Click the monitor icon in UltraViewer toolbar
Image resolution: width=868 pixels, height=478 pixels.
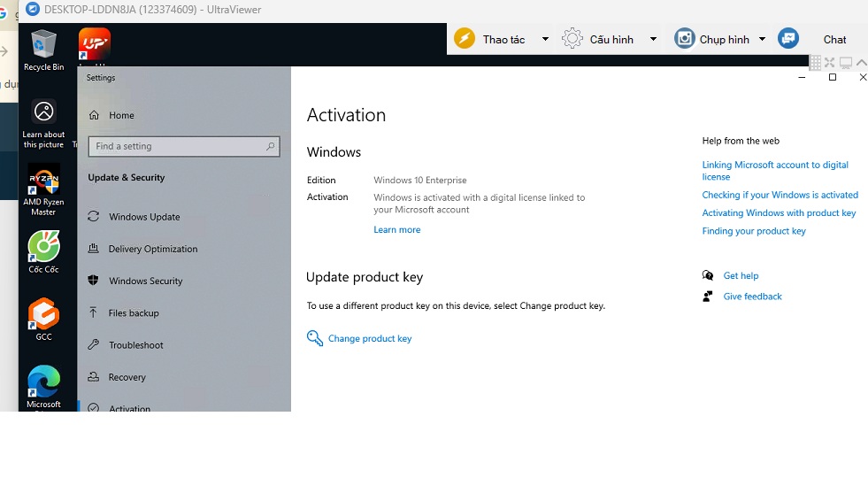pos(846,63)
